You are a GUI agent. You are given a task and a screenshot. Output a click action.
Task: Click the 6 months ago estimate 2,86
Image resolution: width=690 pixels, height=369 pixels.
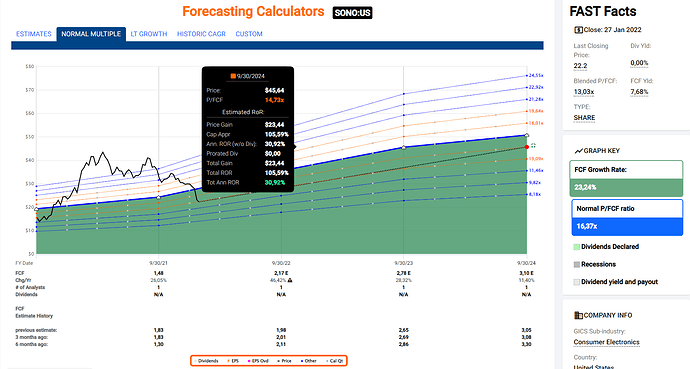click(x=404, y=344)
